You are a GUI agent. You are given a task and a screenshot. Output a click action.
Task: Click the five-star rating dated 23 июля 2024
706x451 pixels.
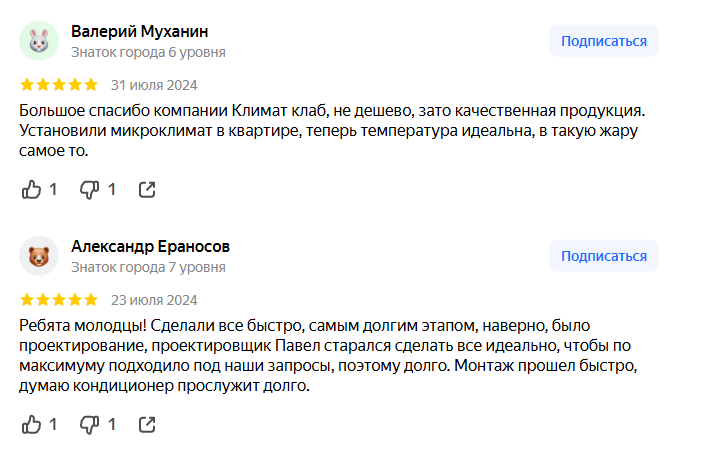[59, 299]
